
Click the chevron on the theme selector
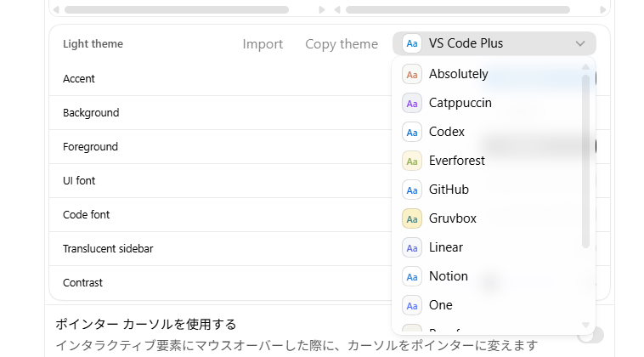580,43
